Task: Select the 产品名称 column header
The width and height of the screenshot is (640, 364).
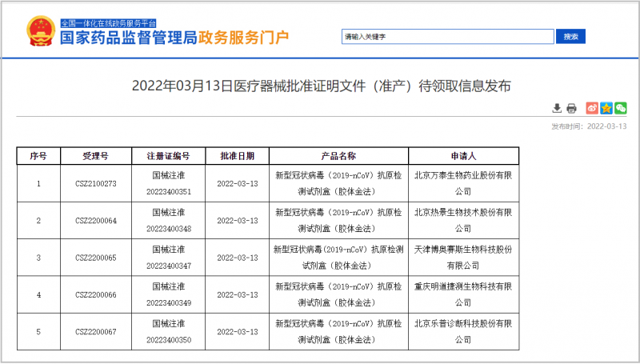Action: coord(338,156)
